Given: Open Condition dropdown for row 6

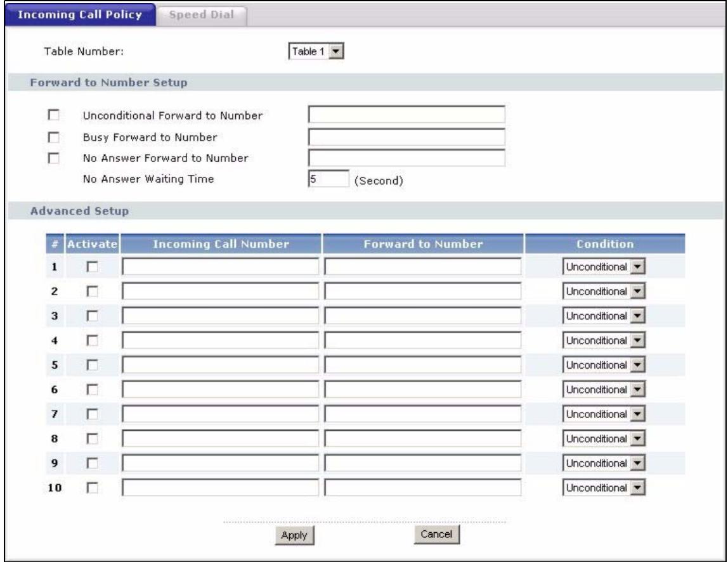Looking at the screenshot, I should click(x=604, y=390).
